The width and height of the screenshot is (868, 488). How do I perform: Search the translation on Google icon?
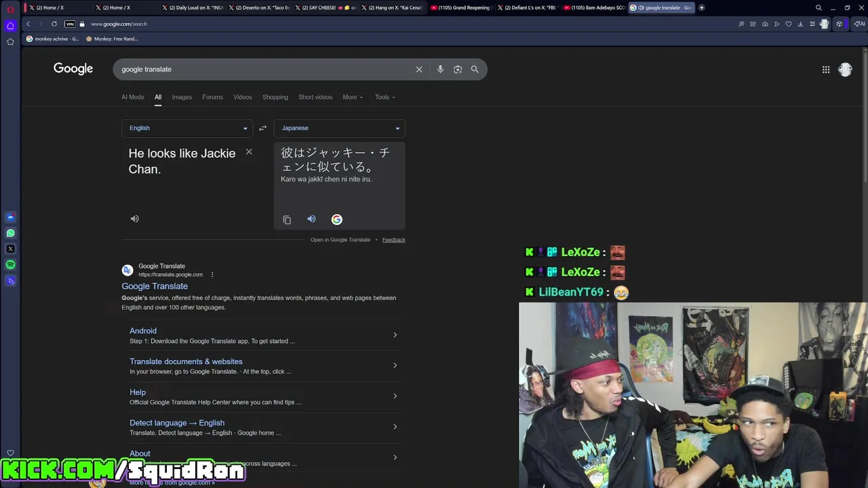(336, 219)
